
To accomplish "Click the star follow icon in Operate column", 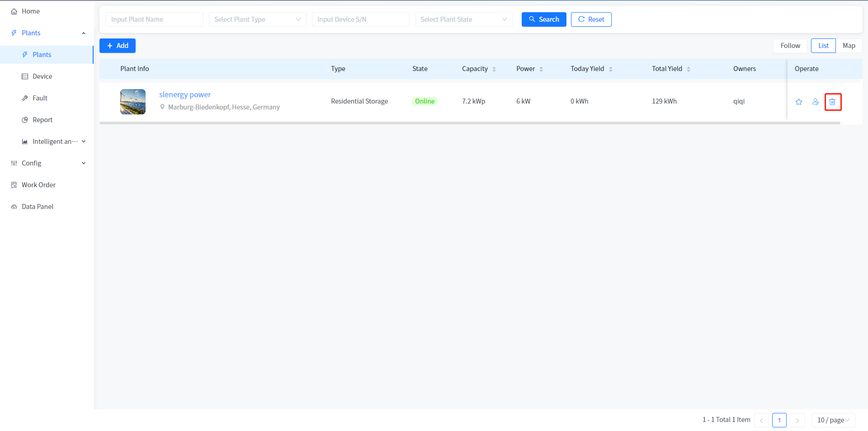I will (x=799, y=102).
